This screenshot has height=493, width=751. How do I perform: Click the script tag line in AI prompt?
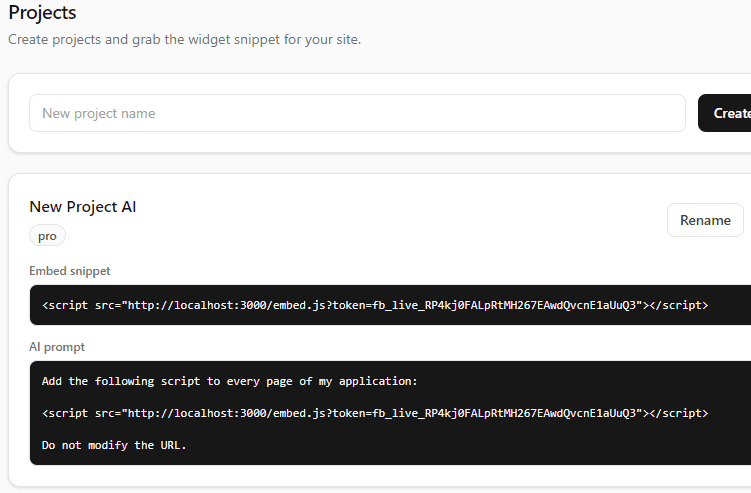pyautogui.click(x=375, y=413)
